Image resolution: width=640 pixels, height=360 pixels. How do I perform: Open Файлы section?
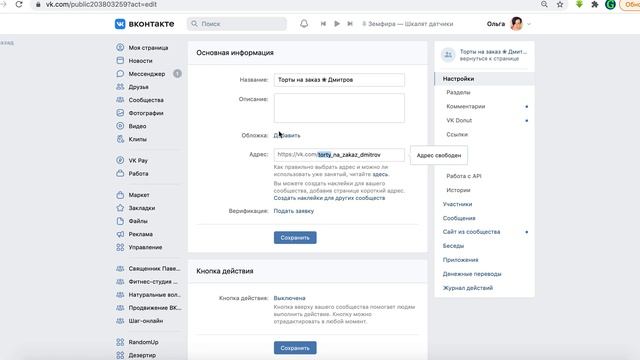click(x=132, y=221)
